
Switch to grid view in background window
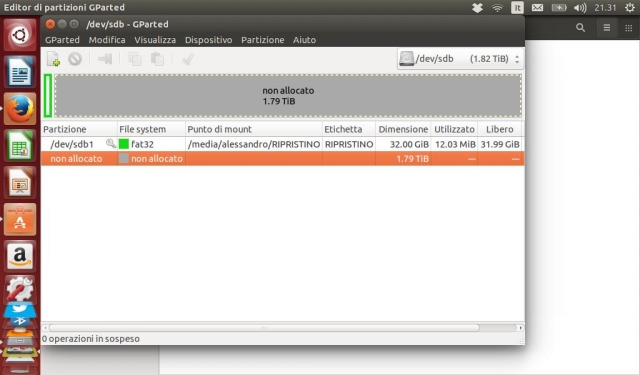point(629,28)
